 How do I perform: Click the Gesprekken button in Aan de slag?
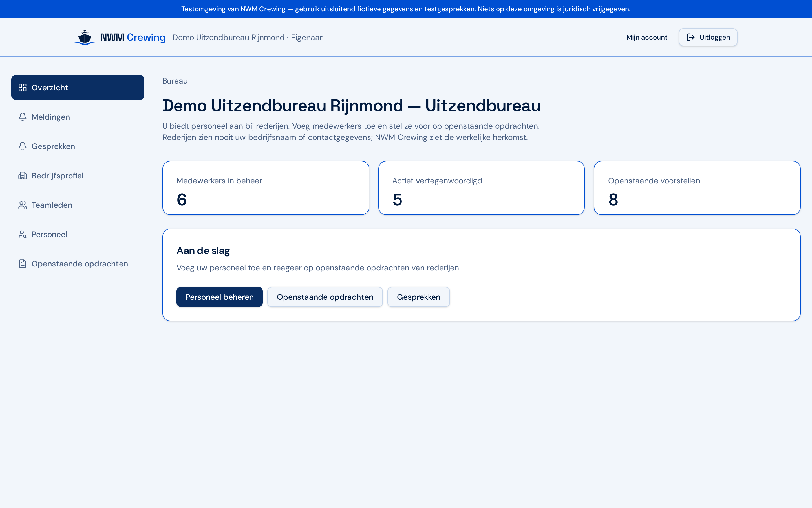418,297
